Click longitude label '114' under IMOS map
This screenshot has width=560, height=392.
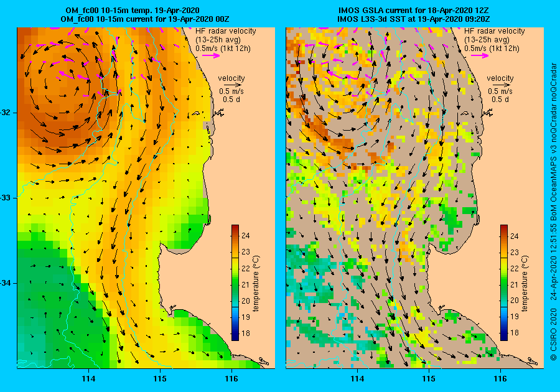(358, 379)
